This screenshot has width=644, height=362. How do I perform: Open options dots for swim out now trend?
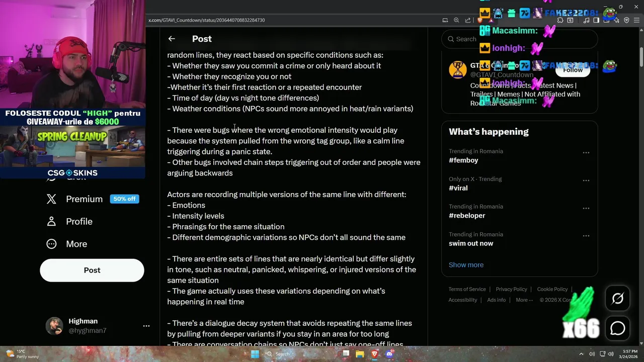(x=586, y=236)
